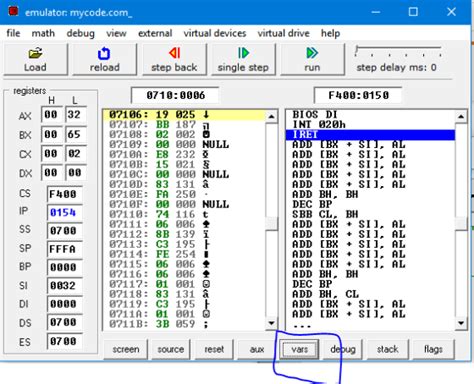Click the AX low byte field 32
Viewport: 474px width, 384px height.
click(x=75, y=115)
